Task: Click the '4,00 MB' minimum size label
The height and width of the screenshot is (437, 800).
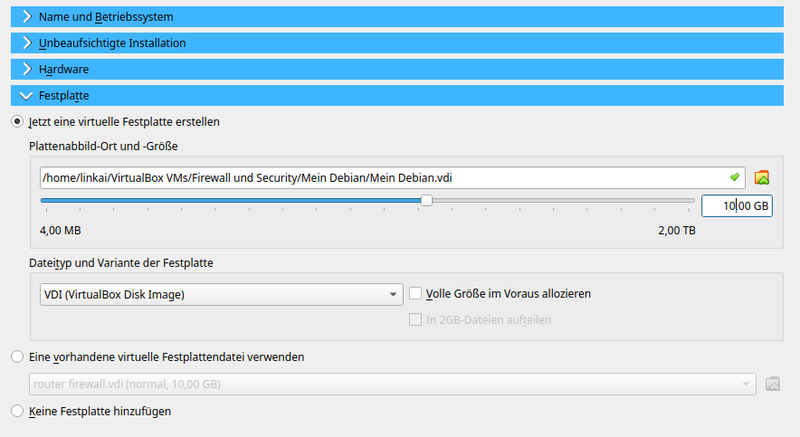Action: pyautogui.click(x=60, y=231)
